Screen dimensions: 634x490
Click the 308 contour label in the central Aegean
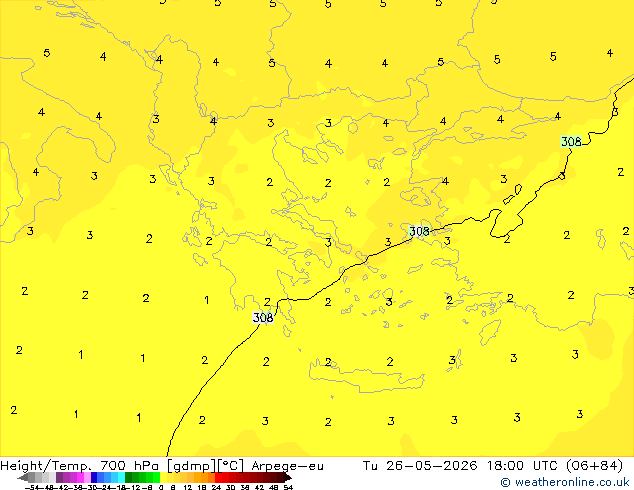(419, 231)
